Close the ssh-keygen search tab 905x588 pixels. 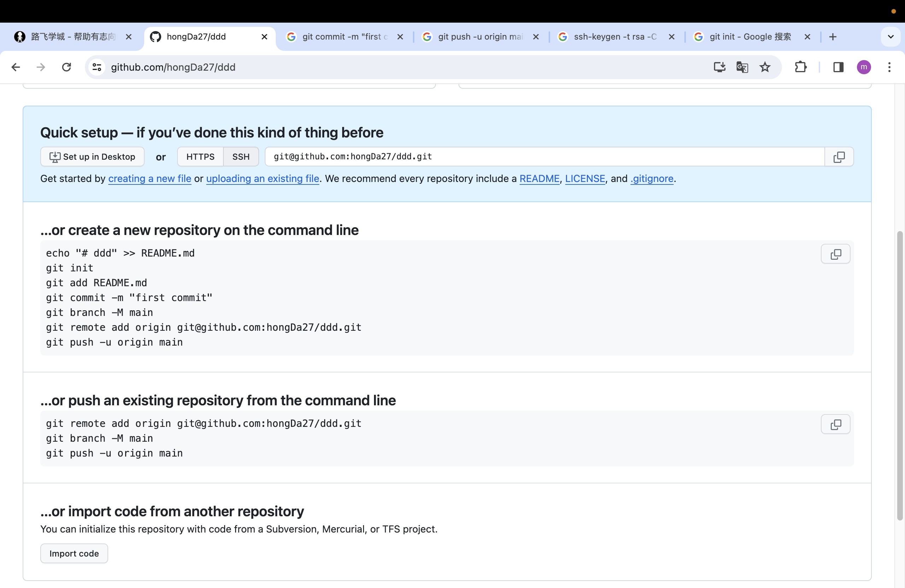click(x=672, y=36)
